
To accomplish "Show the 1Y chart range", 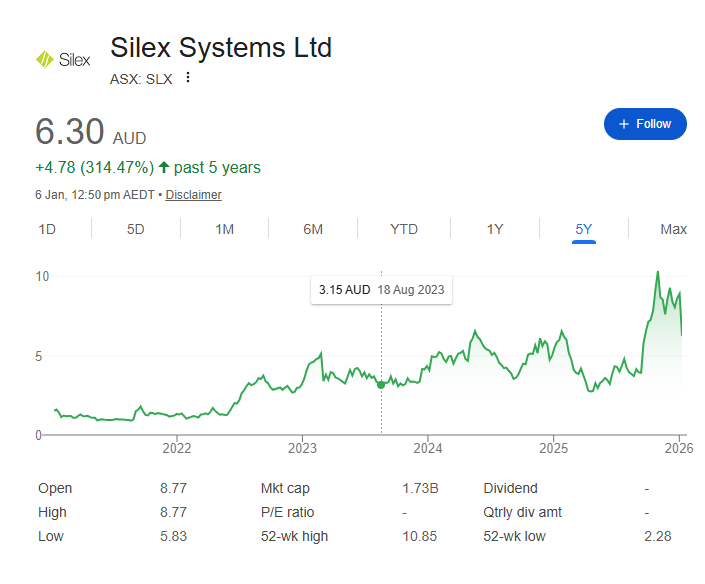I will pyautogui.click(x=495, y=229).
